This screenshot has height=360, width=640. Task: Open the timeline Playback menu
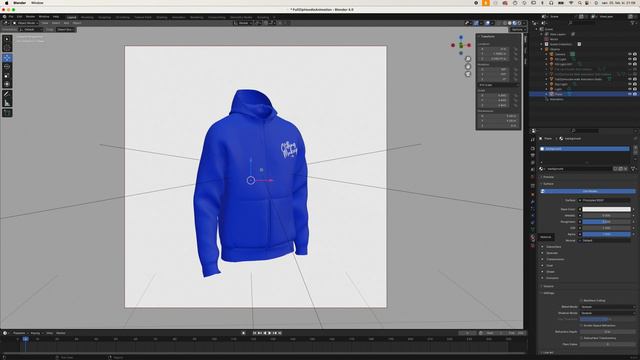pyautogui.click(x=19, y=333)
